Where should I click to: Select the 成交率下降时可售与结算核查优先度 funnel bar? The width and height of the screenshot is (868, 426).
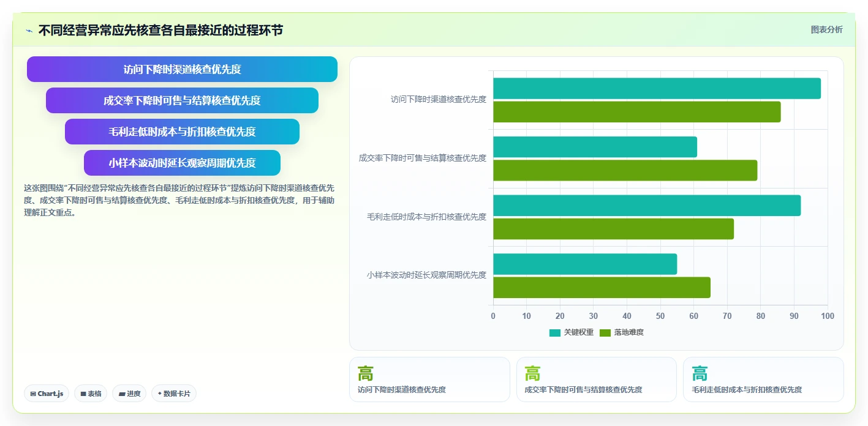(x=182, y=100)
